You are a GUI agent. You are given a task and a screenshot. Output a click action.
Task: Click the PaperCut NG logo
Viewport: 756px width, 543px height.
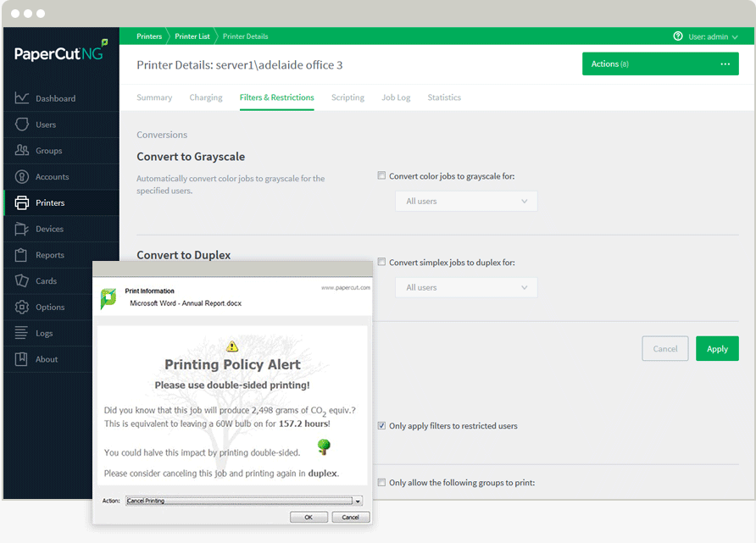[61, 51]
